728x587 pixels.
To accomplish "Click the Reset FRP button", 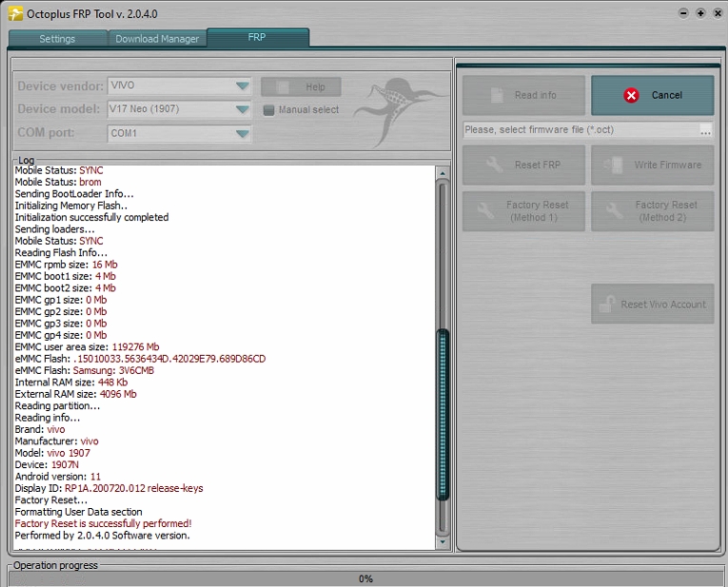I will click(523, 165).
